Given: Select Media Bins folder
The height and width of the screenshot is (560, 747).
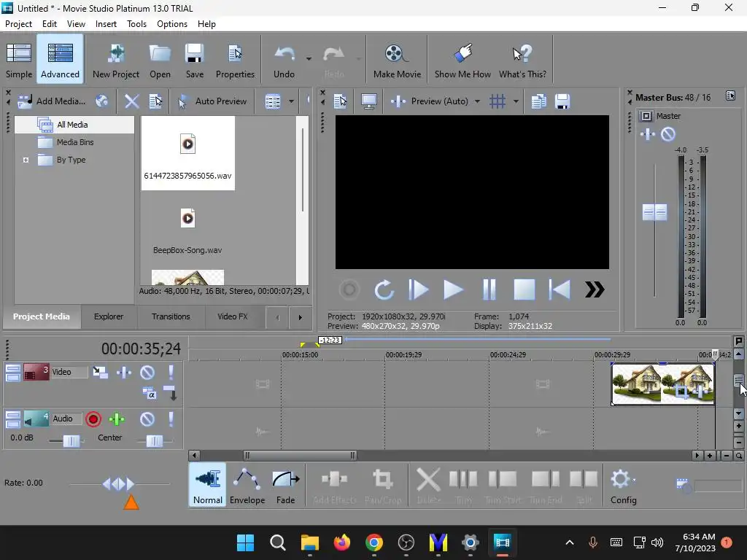Looking at the screenshot, I should tap(75, 142).
